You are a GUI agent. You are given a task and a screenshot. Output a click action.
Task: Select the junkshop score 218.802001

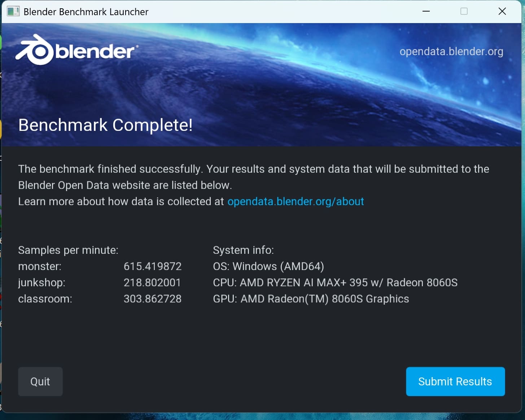click(152, 283)
